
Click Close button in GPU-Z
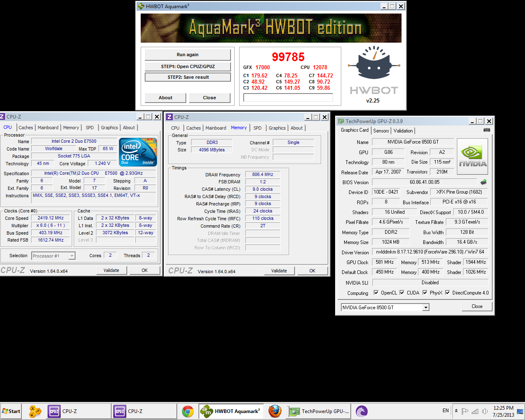477,306
